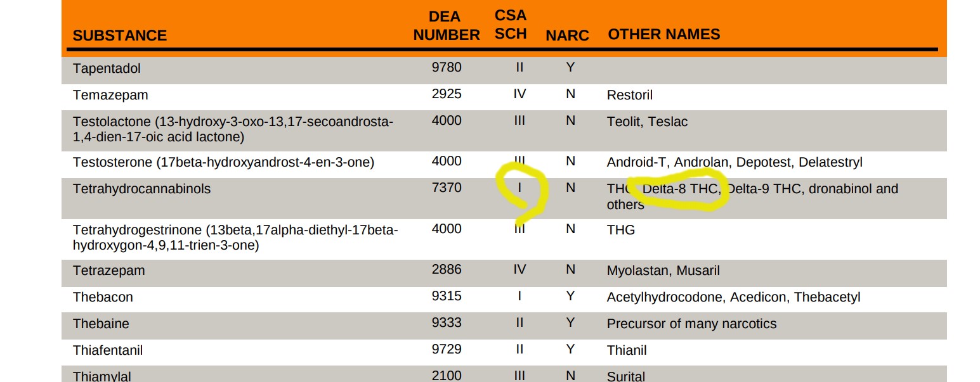
Task: Click the CSA SCH column header
Action: tap(511, 24)
